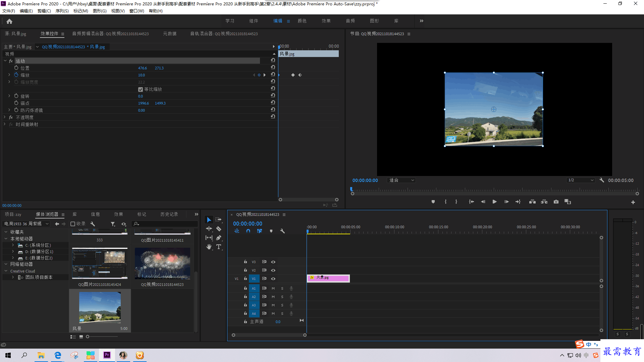Toggle timeline snap magnet icon
This screenshot has height=362, width=644.
tap(248, 231)
